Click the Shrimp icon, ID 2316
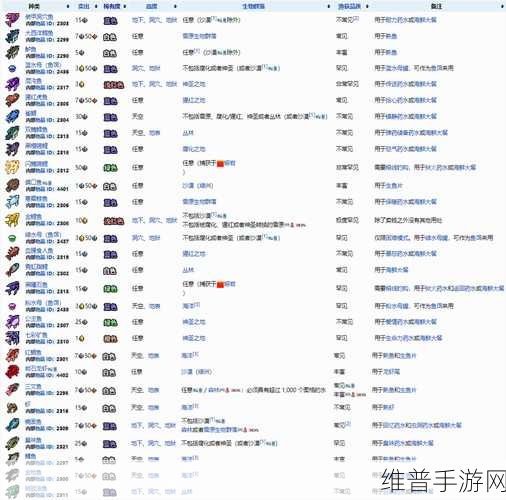 [12, 408]
